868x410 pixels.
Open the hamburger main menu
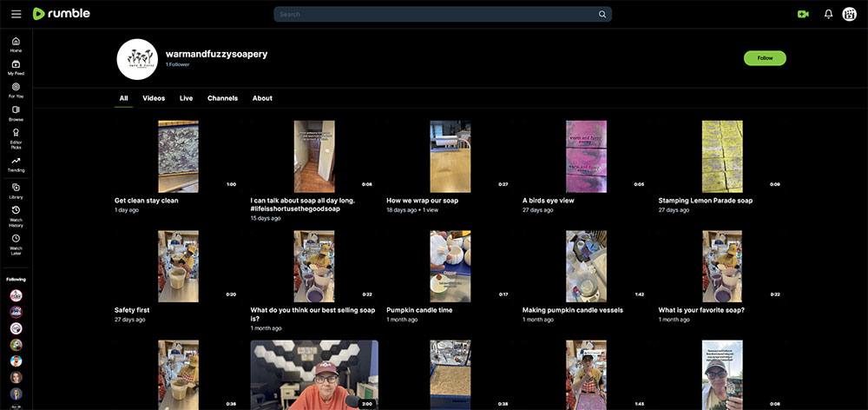pyautogui.click(x=16, y=14)
